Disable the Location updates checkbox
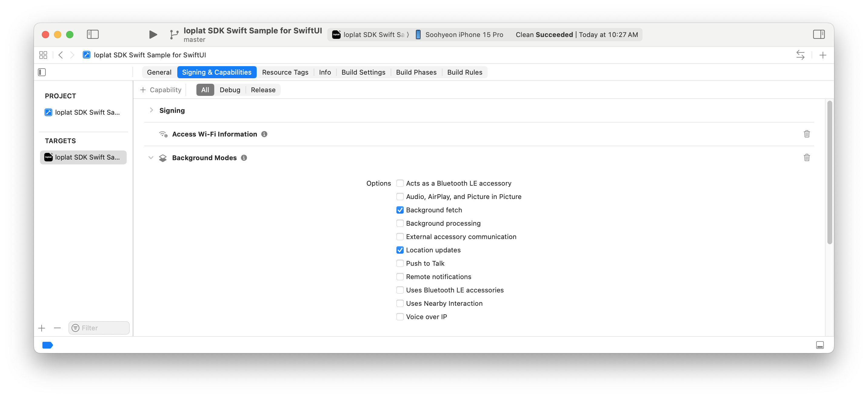 (400, 250)
